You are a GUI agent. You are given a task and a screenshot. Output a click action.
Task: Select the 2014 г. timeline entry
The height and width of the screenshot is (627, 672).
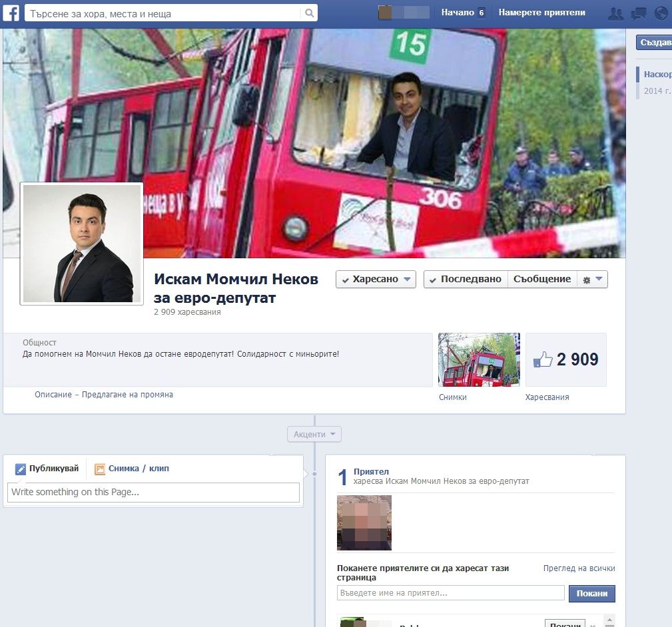(657, 91)
